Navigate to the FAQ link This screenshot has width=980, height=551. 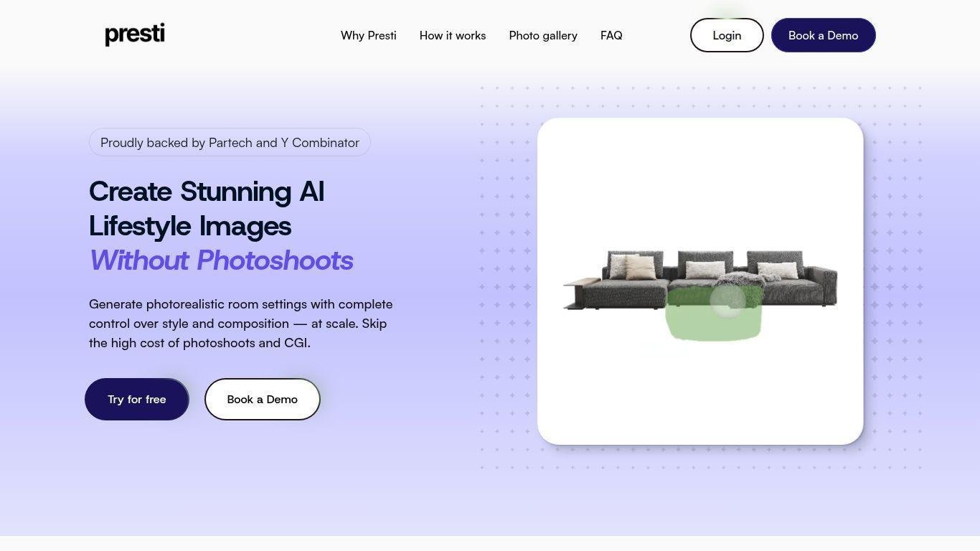click(611, 35)
